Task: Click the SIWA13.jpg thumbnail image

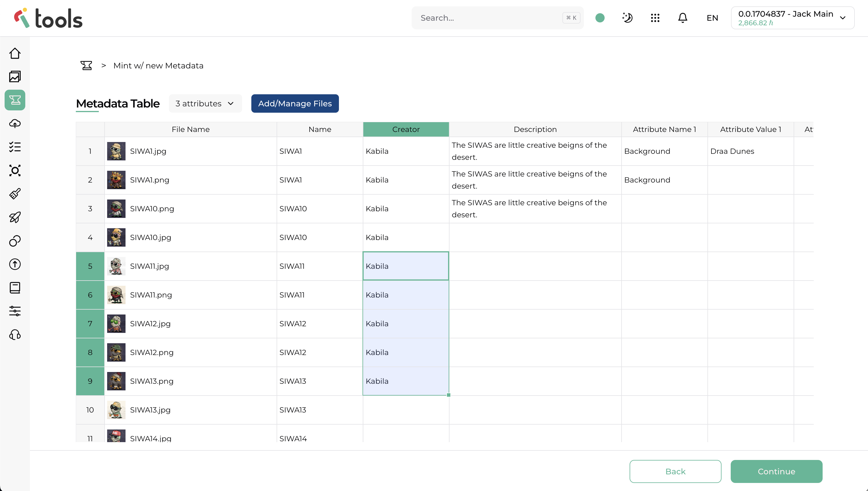Action: (116, 410)
